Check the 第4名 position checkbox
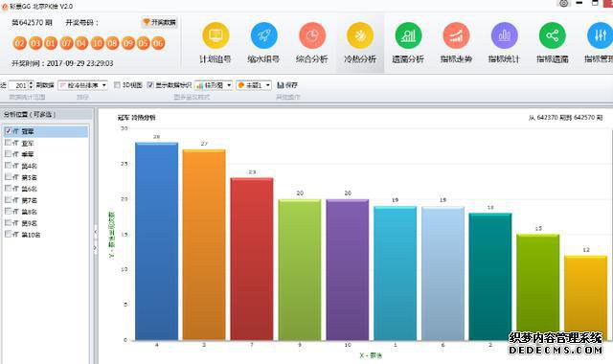Screen dimensions: 613x364 (x=8, y=166)
